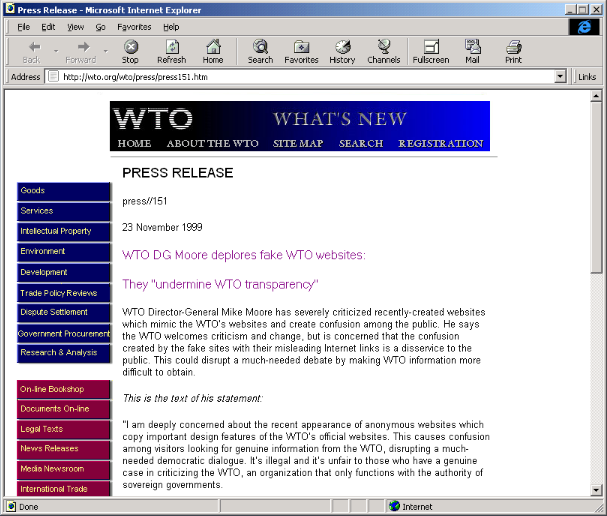Screen dimensions: 607x516
Task: Open the News Releases sidebar button
Action: tap(63, 449)
